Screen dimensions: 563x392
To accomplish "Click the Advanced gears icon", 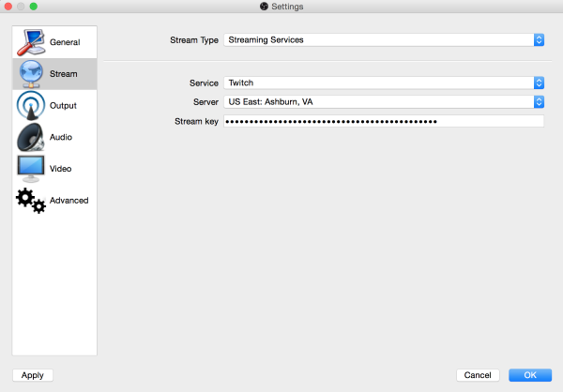I will pos(31,201).
